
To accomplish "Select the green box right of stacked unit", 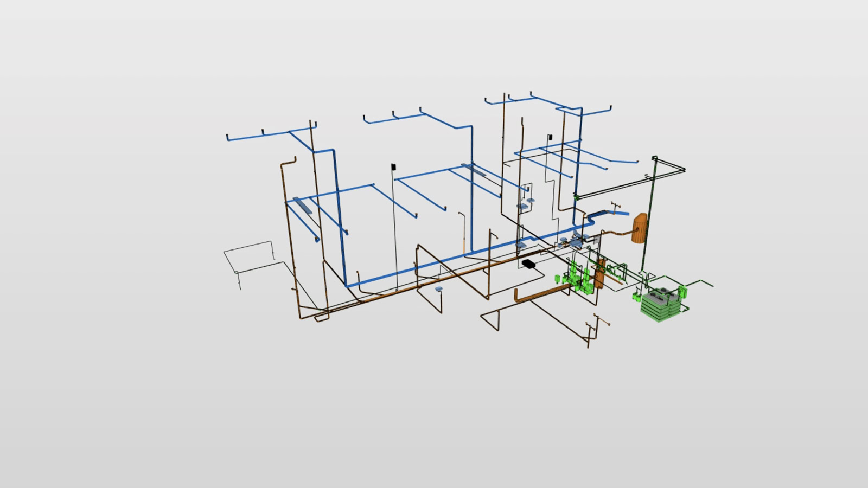I will 684,292.
